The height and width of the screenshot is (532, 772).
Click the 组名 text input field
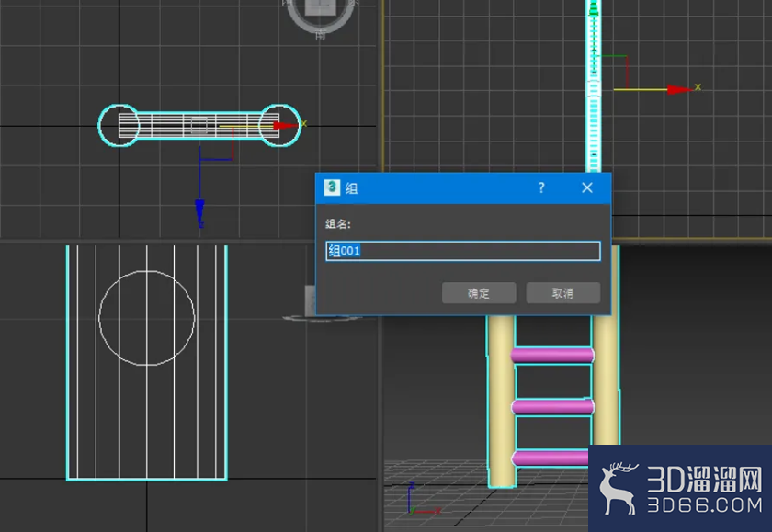pyautogui.click(x=463, y=251)
